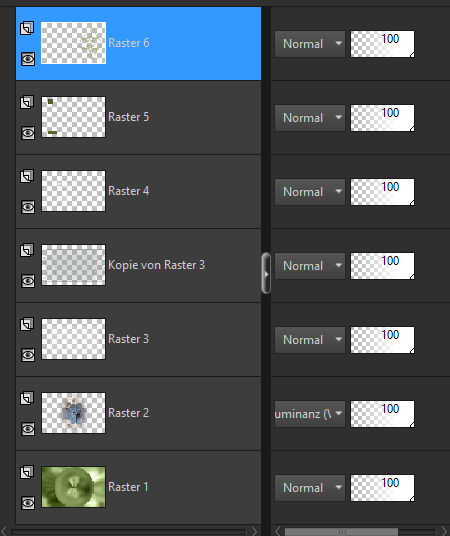Select the Raster 6 layer thumbnail
Image resolution: width=450 pixels, height=536 pixels.
[x=74, y=43]
